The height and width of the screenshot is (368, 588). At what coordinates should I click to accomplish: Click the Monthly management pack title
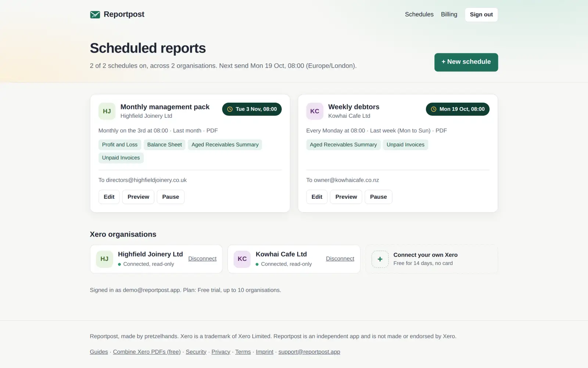[165, 107]
